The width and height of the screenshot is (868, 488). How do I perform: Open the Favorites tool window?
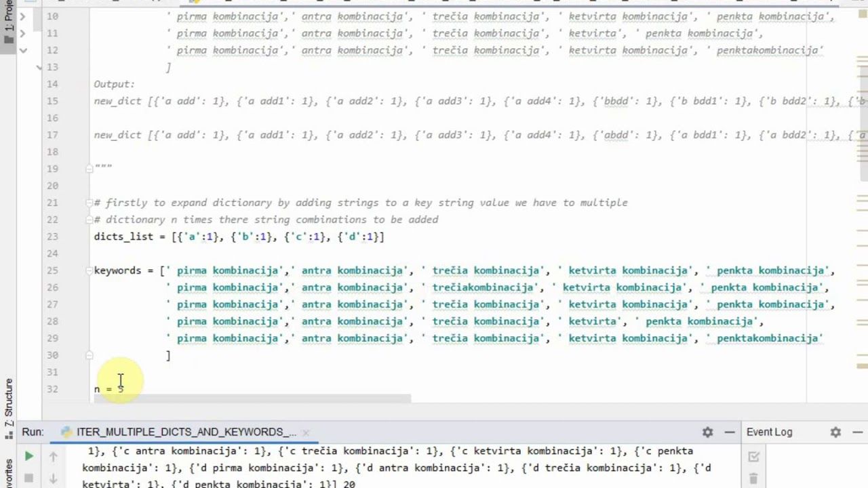[x=8, y=473]
